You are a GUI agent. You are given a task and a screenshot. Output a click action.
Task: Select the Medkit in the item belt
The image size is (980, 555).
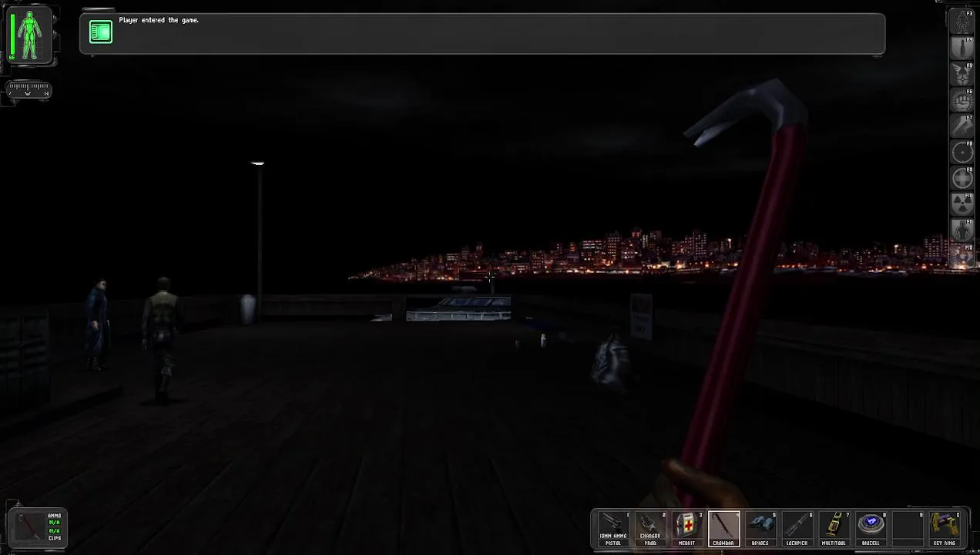click(687, 529)
